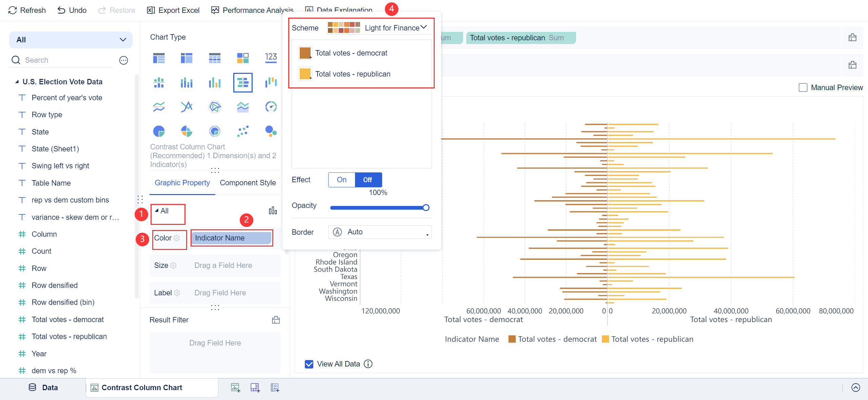Enable the Manual Preview checkbox
This screenshot has width=868, height=400.
[803, 88]
